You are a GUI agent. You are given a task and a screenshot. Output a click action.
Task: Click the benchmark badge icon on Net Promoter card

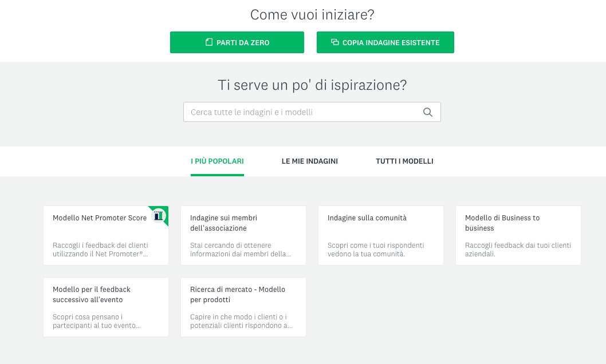click(159, 216)
